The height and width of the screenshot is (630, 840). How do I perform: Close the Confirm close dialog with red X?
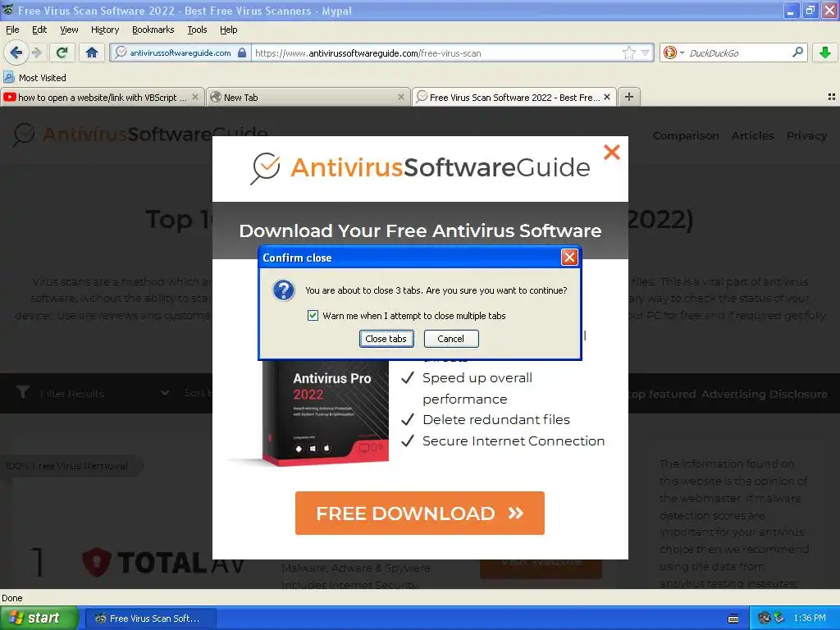(569, 258)
